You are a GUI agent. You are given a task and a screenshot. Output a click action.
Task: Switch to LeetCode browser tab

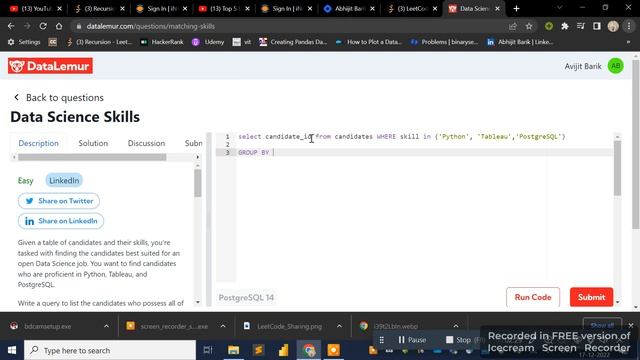point(412,9)
